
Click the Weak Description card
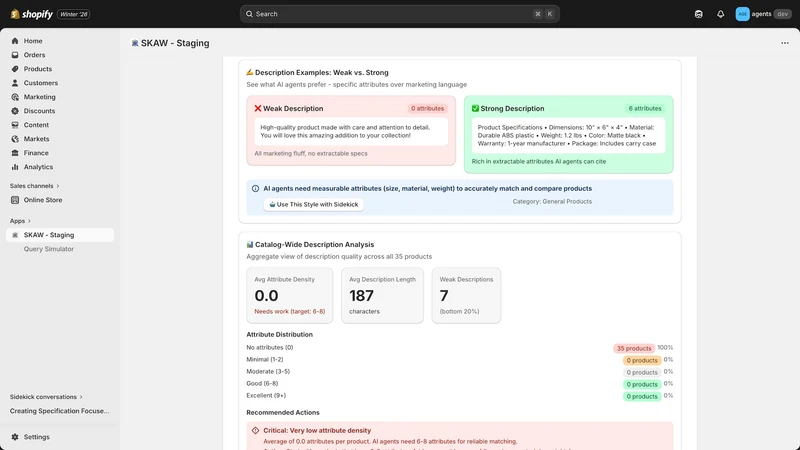pos(351,131)
